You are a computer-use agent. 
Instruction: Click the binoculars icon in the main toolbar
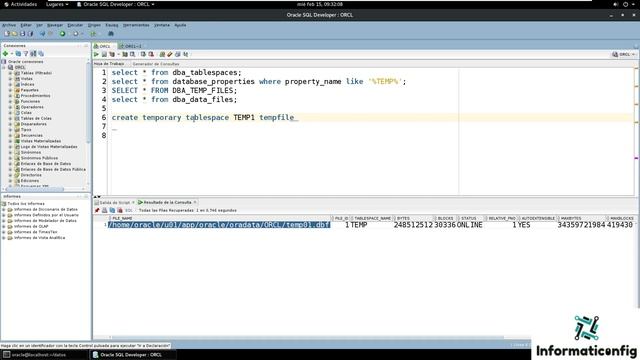pyautogui.click(x=111, y=34)
